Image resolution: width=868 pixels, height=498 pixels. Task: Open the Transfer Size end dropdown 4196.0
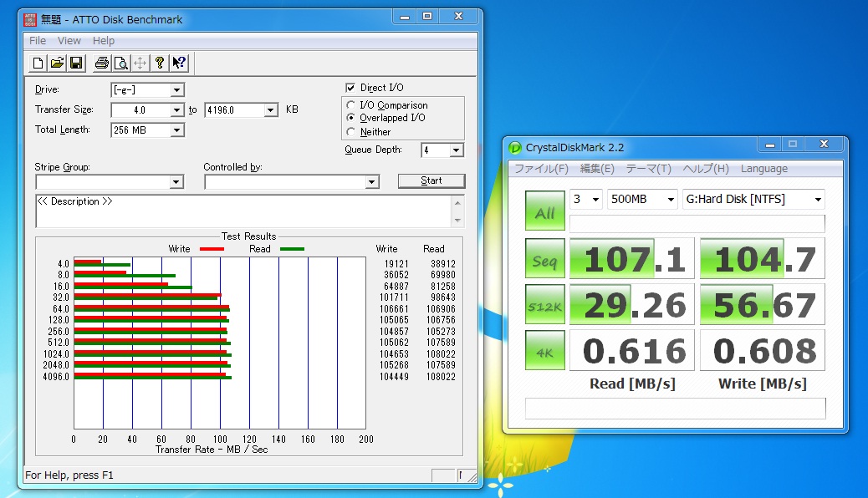tap(270, 110)
